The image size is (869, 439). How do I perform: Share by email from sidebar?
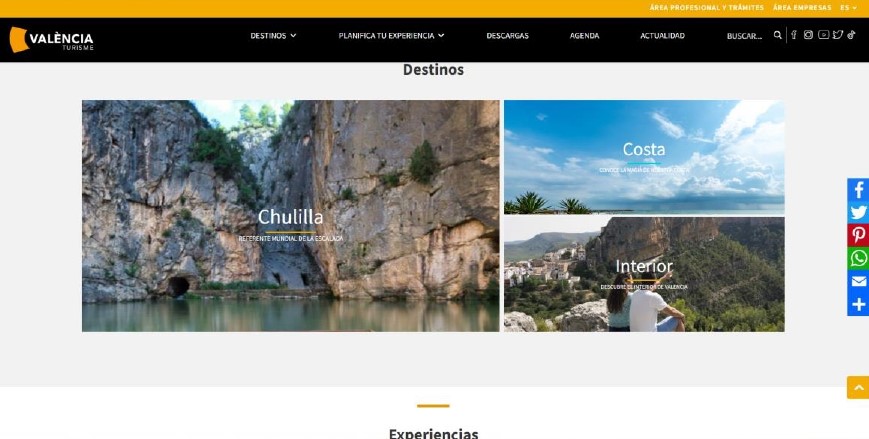[x=858, y=281]
